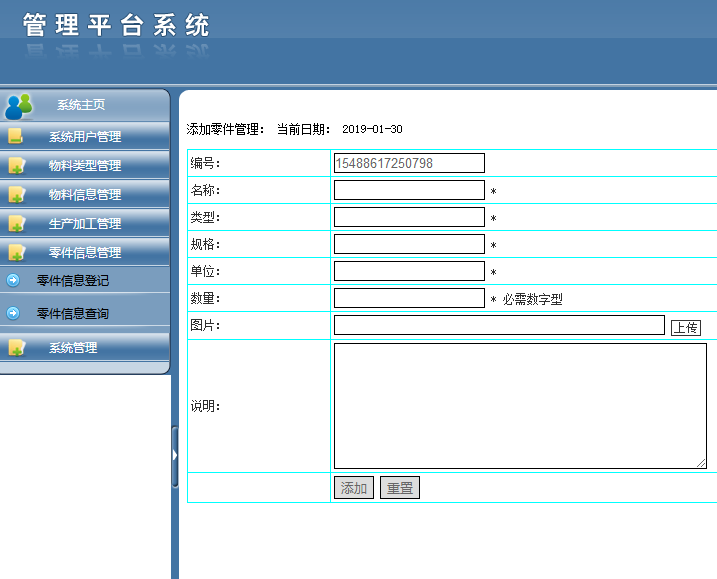The image size is (717, 579).
Task: Click the folder icon beside 物料信息管理
Action: [x=16, y=194]
